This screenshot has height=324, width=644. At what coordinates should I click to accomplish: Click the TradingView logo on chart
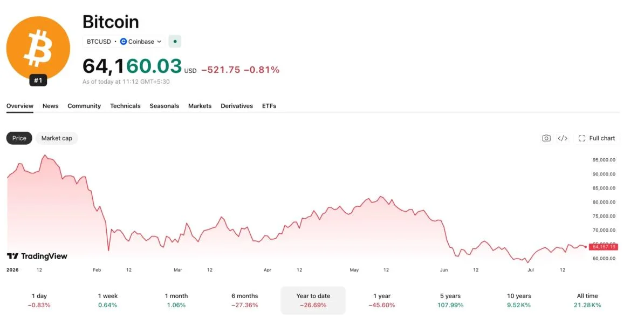click(x=37, y=256)
